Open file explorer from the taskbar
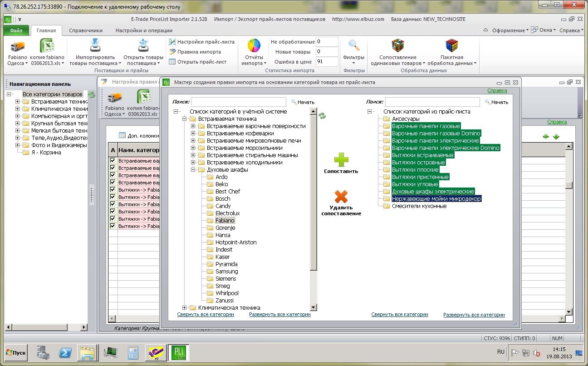 point(88,352)
